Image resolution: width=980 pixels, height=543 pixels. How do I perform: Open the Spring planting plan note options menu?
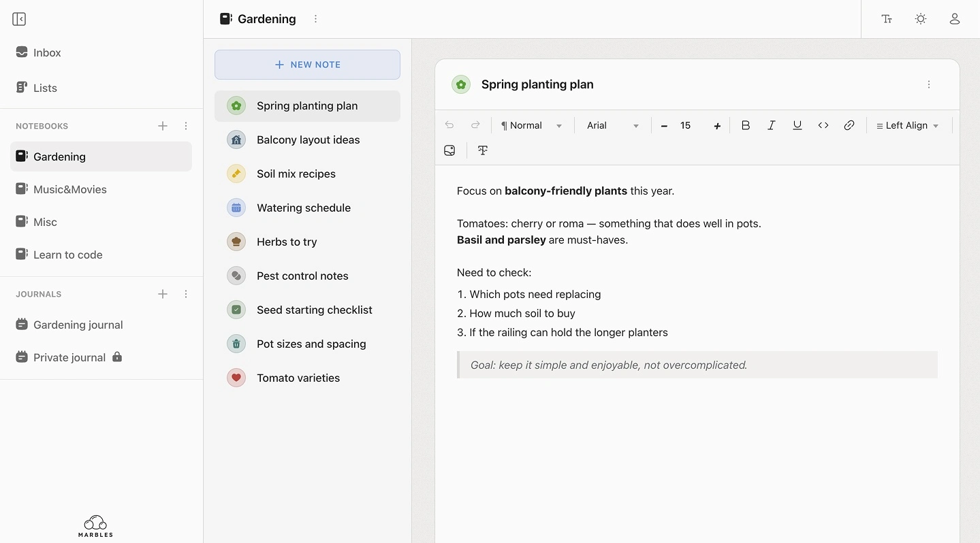(929, 84)
